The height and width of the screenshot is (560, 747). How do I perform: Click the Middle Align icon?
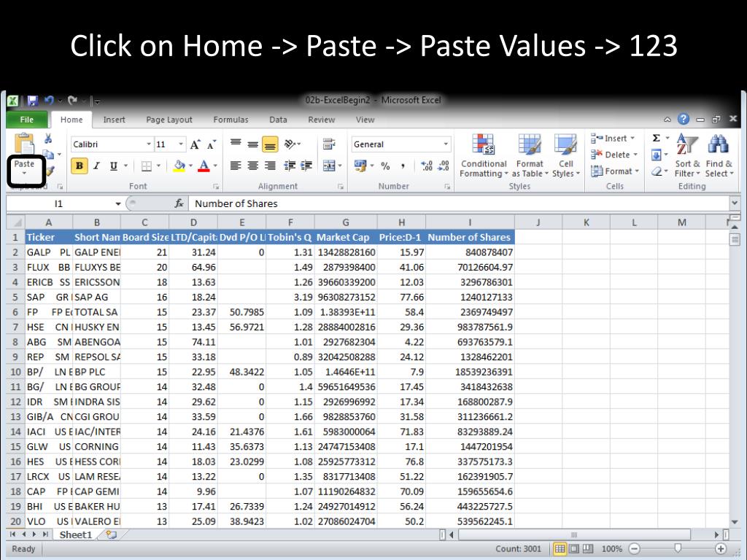tap(253, 144)
